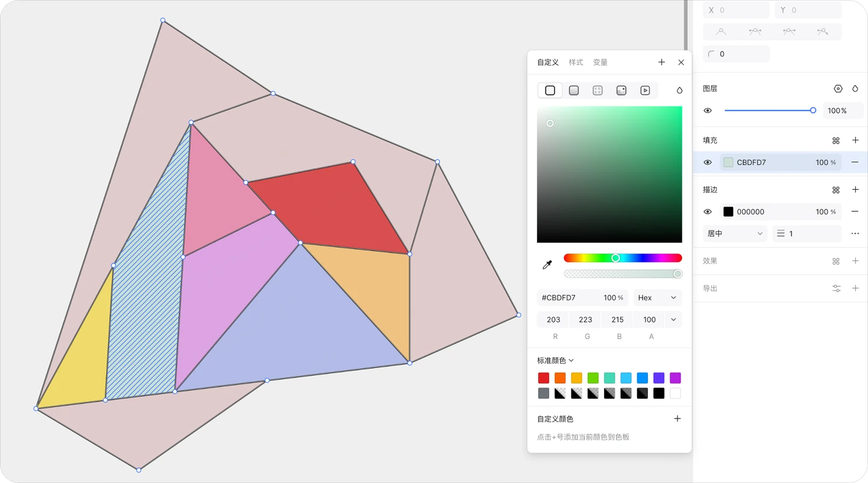The image size is (868, 483).
Task: Hide the CBDFD7 fill with eye icon
Action: (x=708, y=162)
